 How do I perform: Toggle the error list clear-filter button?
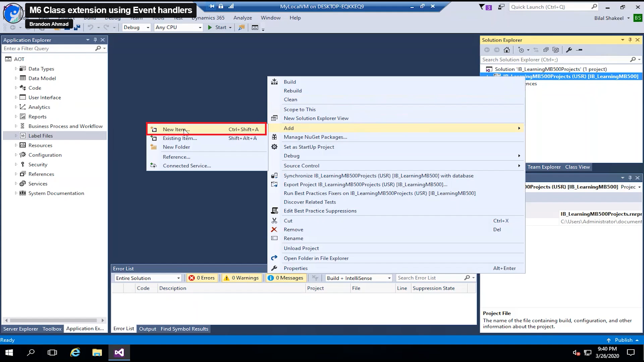[x=315, y=278]
